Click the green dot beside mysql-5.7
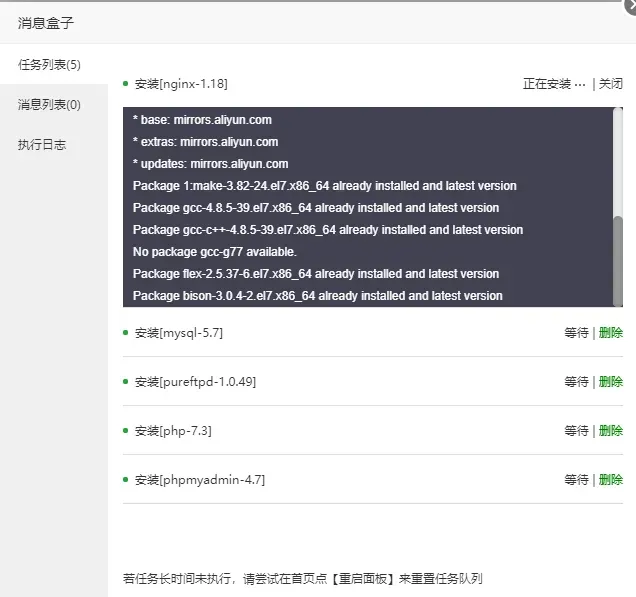636x597 pixels. [125, 333]
